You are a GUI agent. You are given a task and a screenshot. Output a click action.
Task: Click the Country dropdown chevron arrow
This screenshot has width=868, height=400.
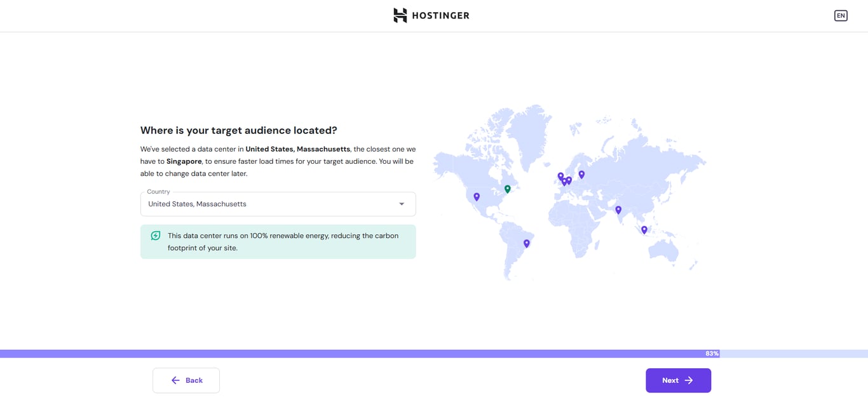pos(401,204)
